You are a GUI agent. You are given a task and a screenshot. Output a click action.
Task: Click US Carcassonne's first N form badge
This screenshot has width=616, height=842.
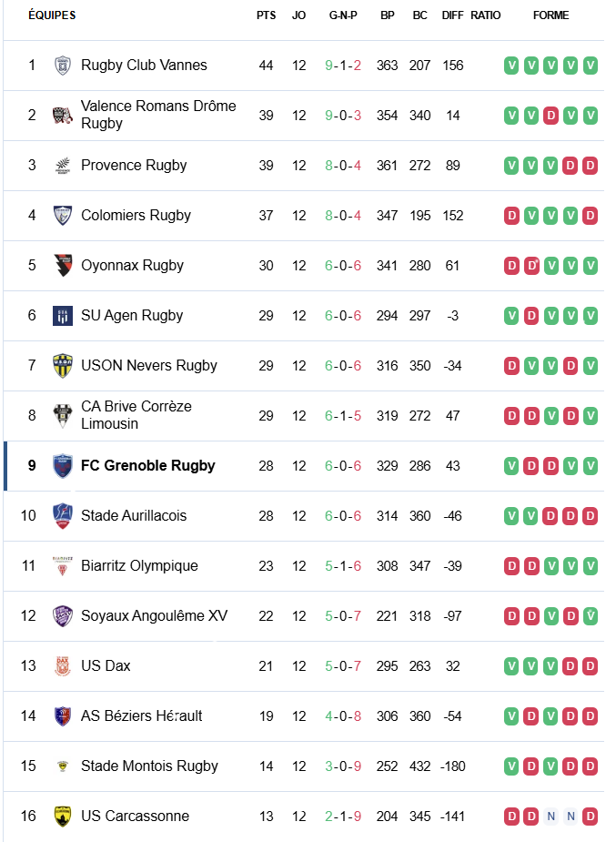(550, 817)
